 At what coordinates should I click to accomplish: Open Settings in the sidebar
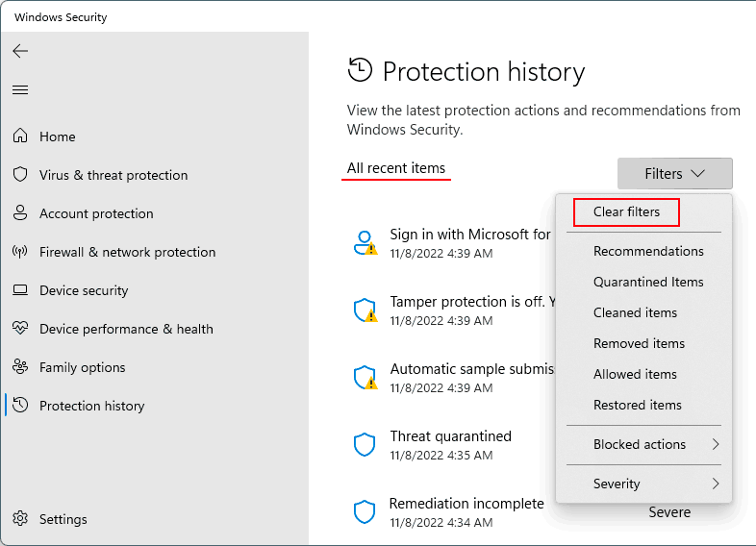[63, 519]
